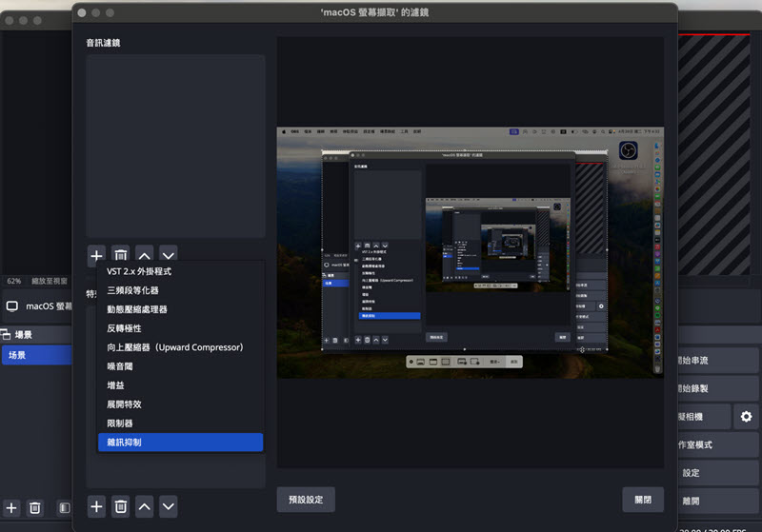Choose 噪音閥 from filter menu
The height and width of the screenshot is (532, 762).
click(x=181, y=366)
